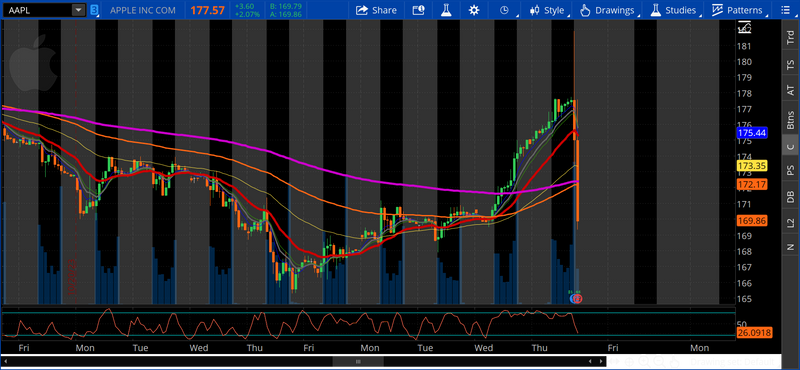
Task: Click the bid price B: 169.79
Action: (x=285, y=7)
